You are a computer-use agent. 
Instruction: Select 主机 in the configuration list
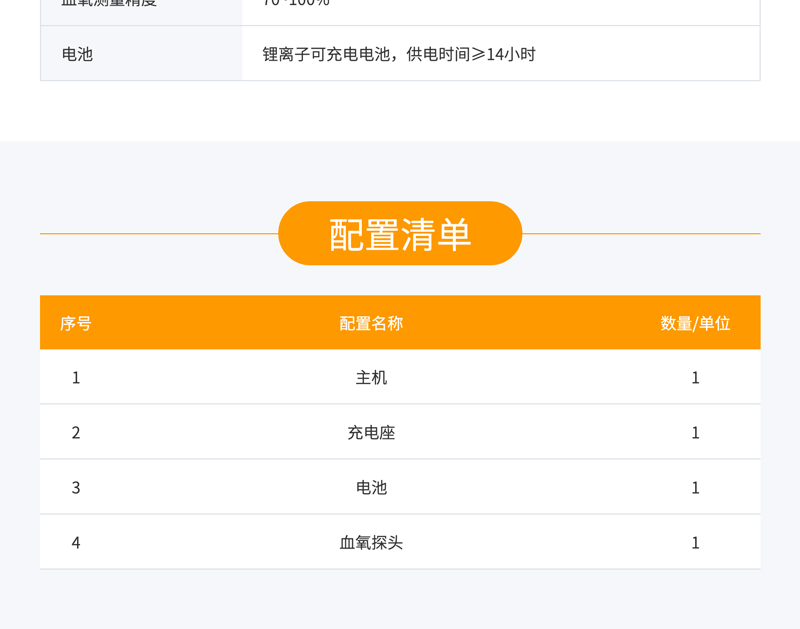pyautogui.click(x=371, y=378)
